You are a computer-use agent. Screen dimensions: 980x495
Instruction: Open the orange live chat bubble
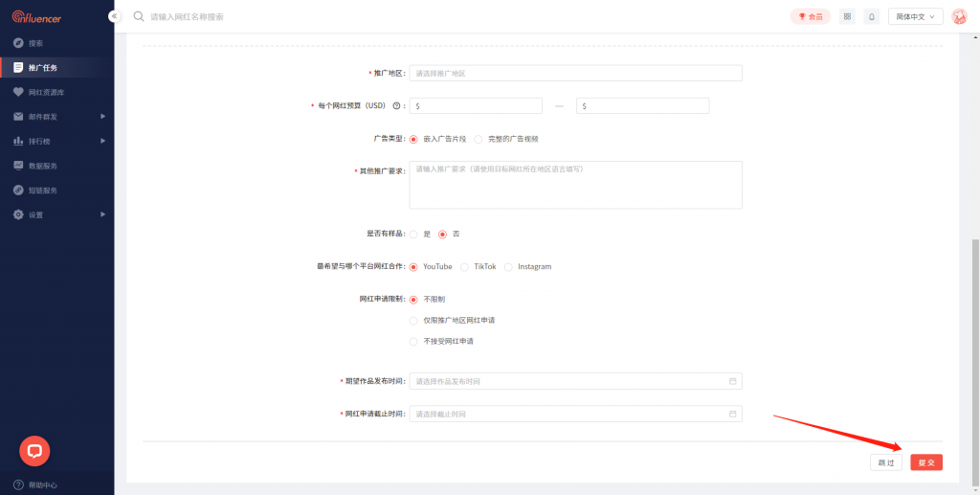click(x=34, y=450)
